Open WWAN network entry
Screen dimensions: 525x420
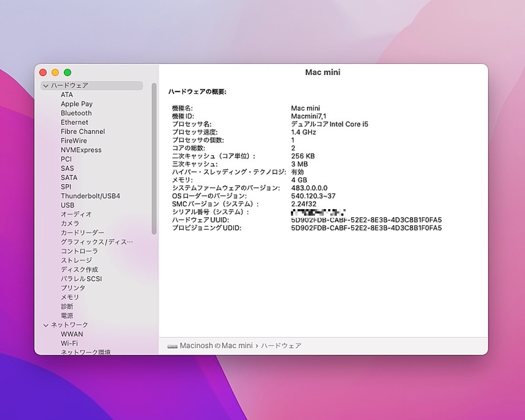pyautogui.click(x=72, y=334)
